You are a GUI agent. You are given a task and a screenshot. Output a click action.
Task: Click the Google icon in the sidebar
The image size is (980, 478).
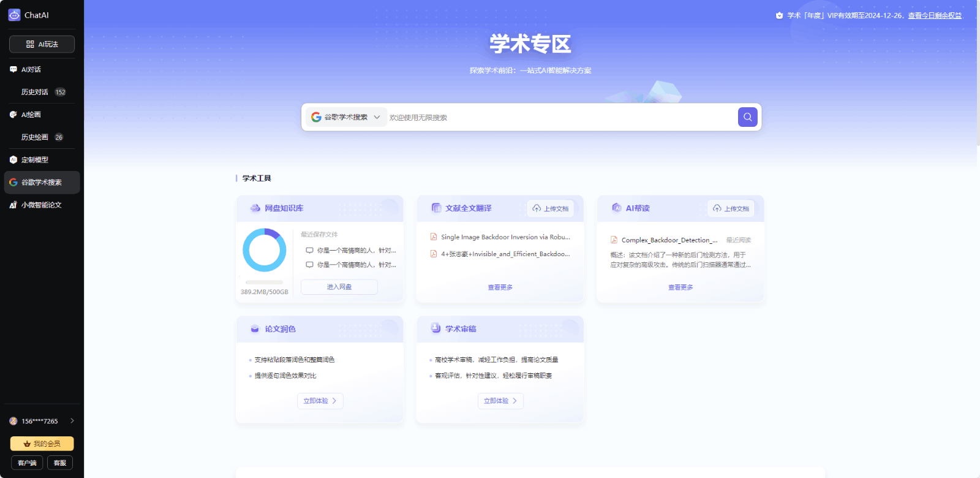point(13,183)
